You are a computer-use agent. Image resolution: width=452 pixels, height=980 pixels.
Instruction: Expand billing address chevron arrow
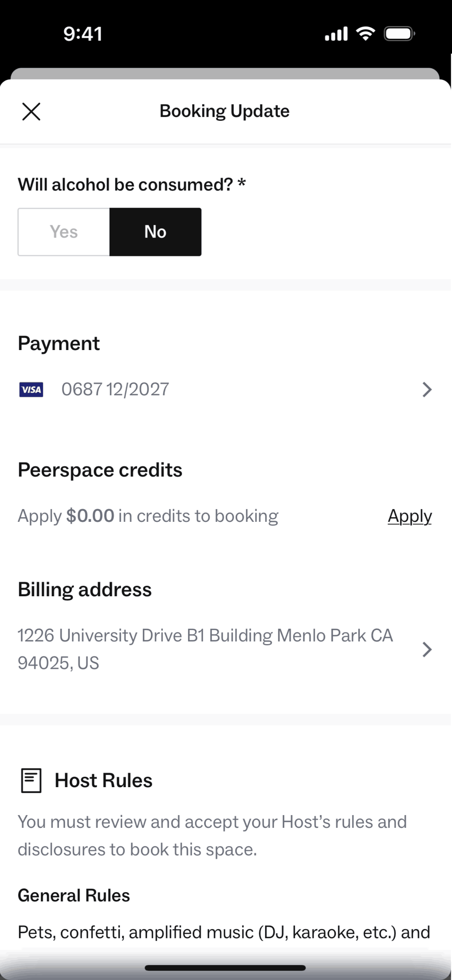coord(427,649)
